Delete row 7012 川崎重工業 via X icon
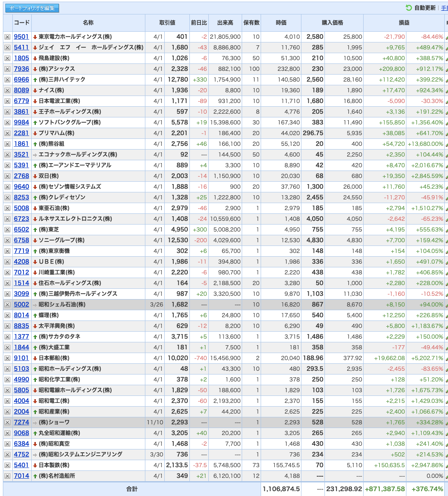The image size is (448, 496). pyautogui.click(x=7, y=272)
